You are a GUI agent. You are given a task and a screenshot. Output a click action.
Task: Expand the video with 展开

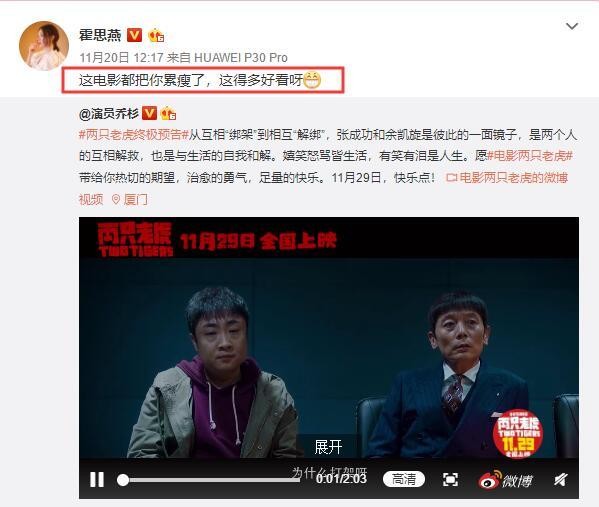[x=328, y=447]
